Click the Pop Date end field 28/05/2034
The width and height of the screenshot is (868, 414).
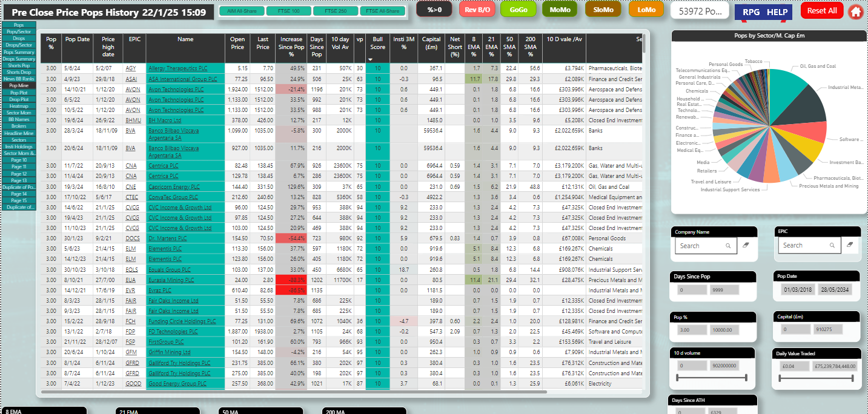pyautogui.click(x=833, y=290)
